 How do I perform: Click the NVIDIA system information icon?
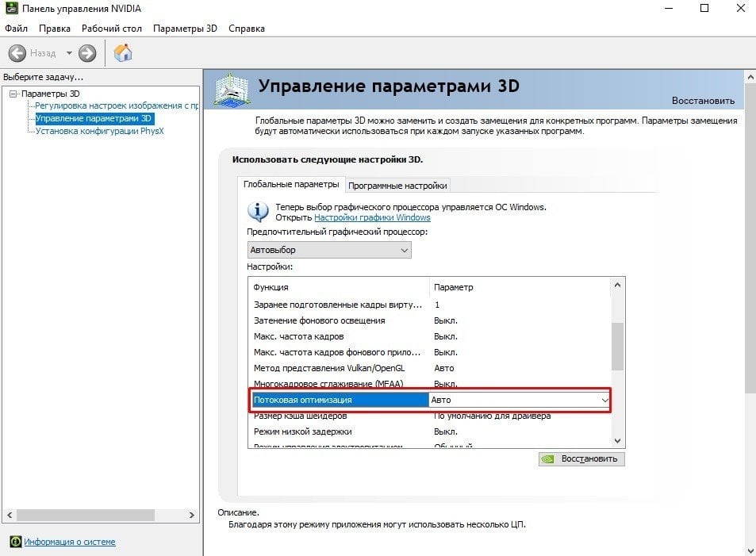(x=15, y=542)
